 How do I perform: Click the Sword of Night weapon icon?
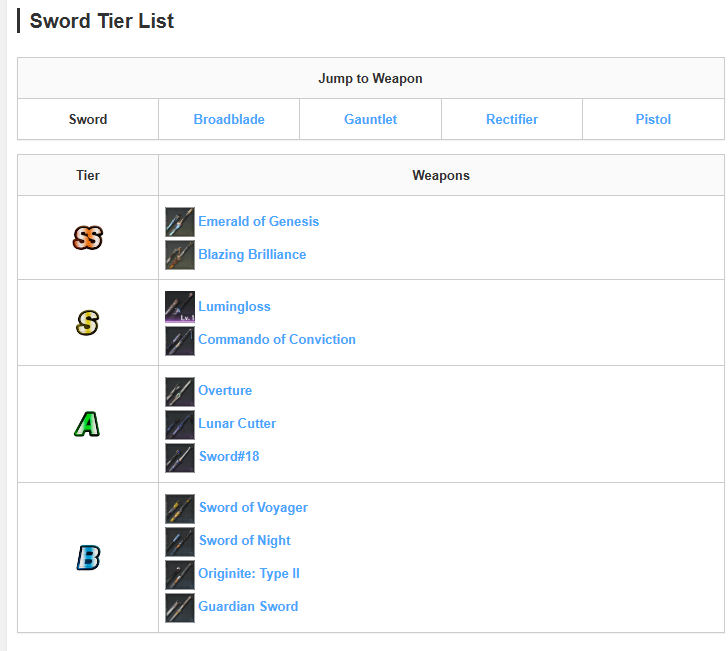180,542
